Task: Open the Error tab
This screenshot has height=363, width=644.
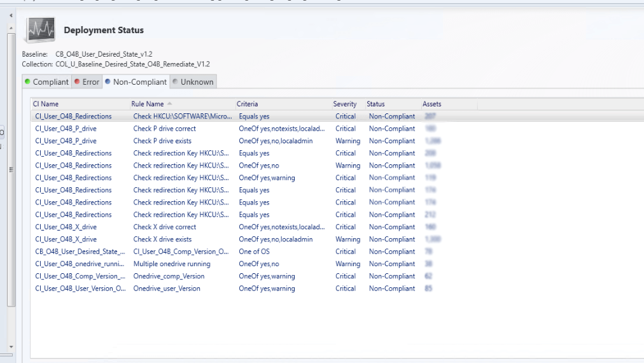Action: tap(87, 82)
